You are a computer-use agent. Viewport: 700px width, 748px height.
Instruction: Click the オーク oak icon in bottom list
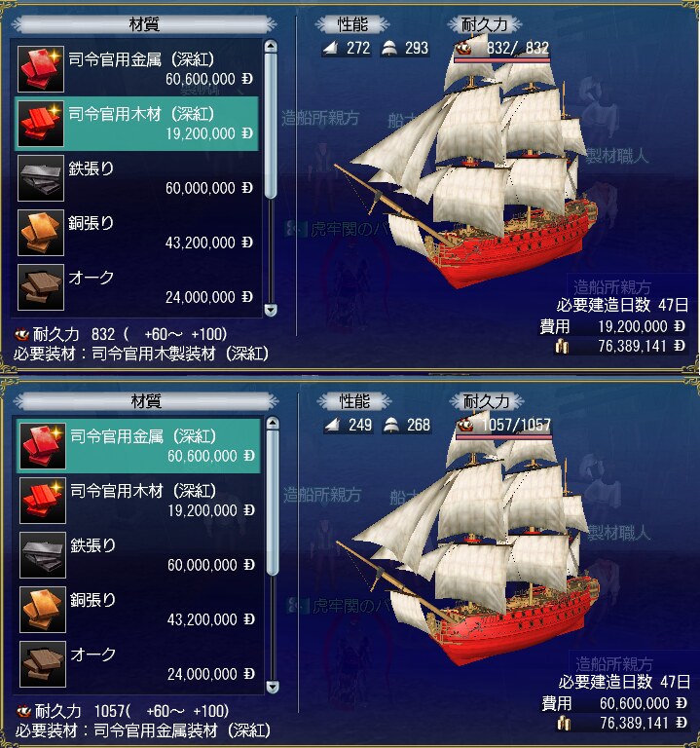(43, 664)
